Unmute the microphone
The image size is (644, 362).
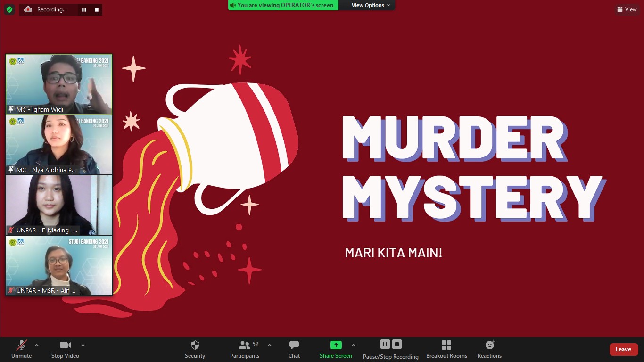[x=22, y=349]
